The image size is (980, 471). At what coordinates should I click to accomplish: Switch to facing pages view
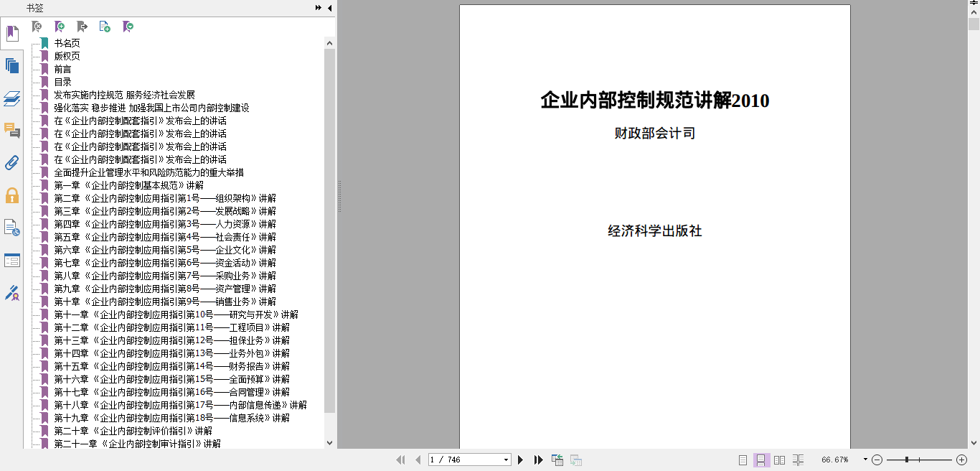click(780, 460)
